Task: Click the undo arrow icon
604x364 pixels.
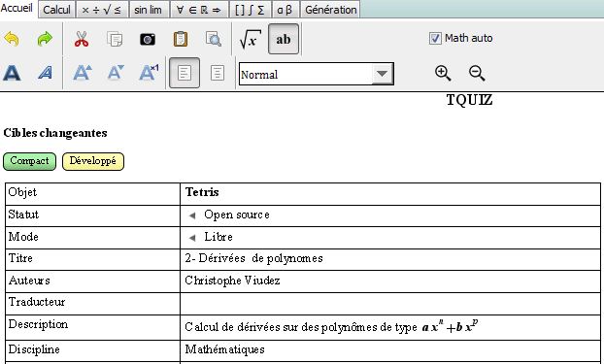Action: point(12,39)
